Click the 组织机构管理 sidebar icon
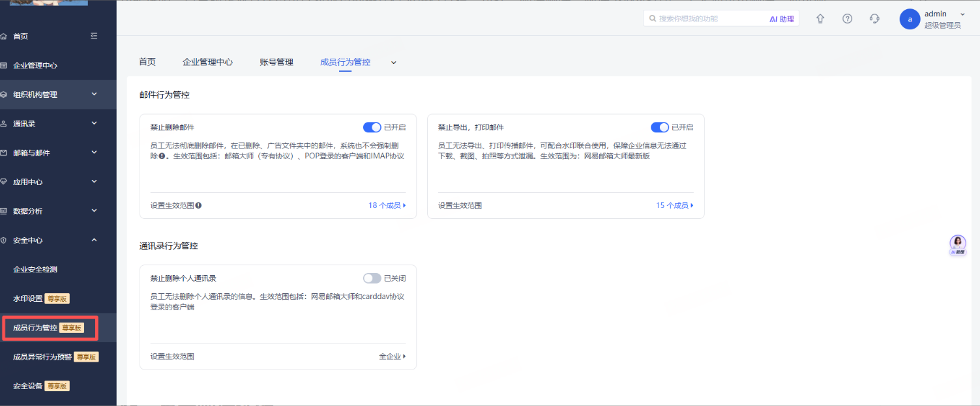The height and width of the screenshot is (406, 980). [3, 94]
